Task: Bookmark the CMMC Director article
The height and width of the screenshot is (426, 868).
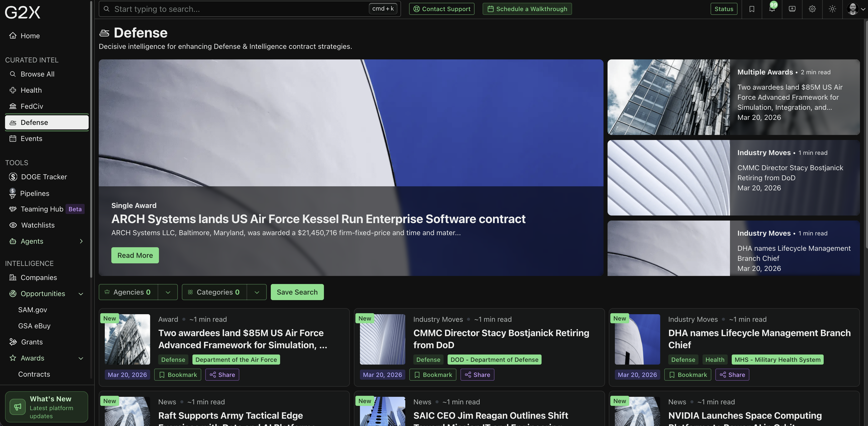Action: pyautogui.click(x=433, y=375)
